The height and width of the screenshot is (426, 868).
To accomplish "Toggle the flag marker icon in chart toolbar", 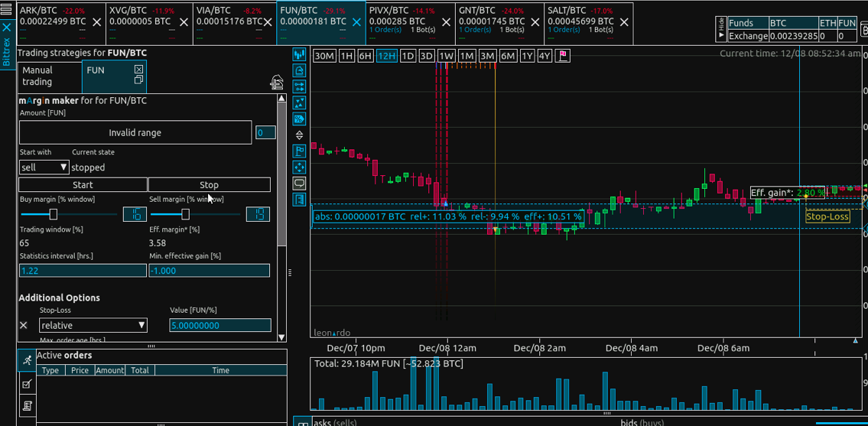I will pos(300,151).
